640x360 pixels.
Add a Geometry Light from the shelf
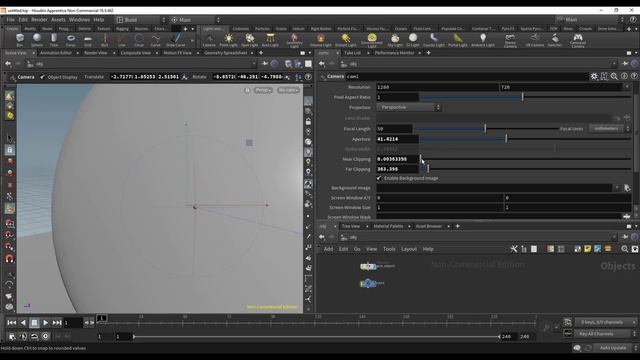pyautogui.click(x=294, y=40)
